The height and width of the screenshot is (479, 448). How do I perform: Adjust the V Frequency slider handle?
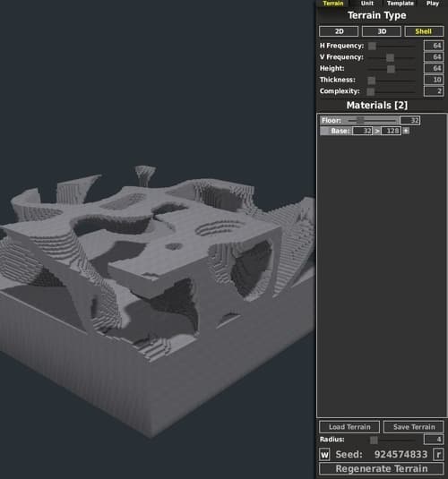point(390,57)
